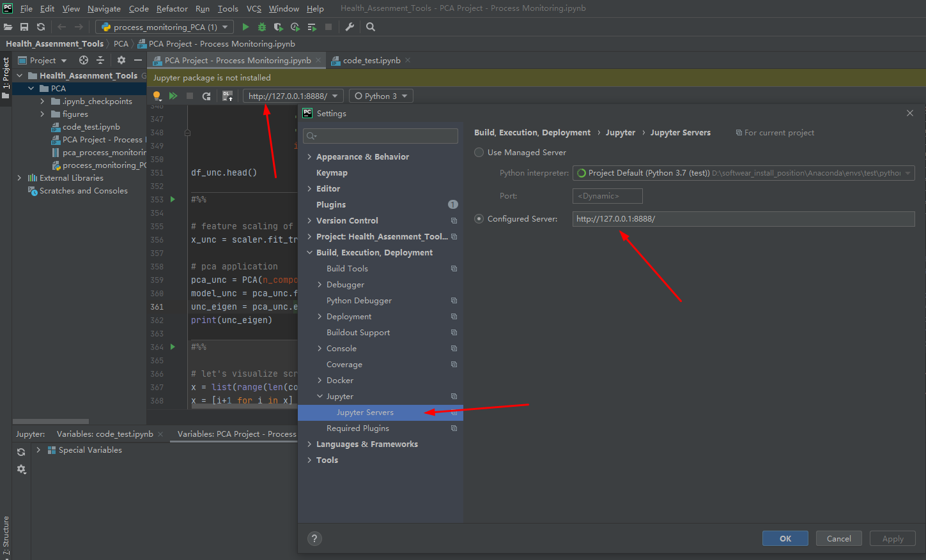This screenshot has height=560, width=926.
Task: Expand Languages & Frameworks settings
Action: click(309, 444)
